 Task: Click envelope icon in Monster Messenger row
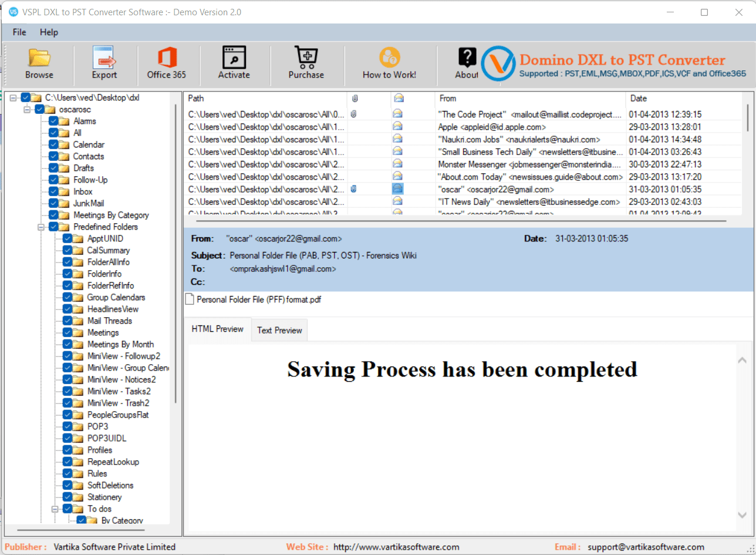click(398, 164)
